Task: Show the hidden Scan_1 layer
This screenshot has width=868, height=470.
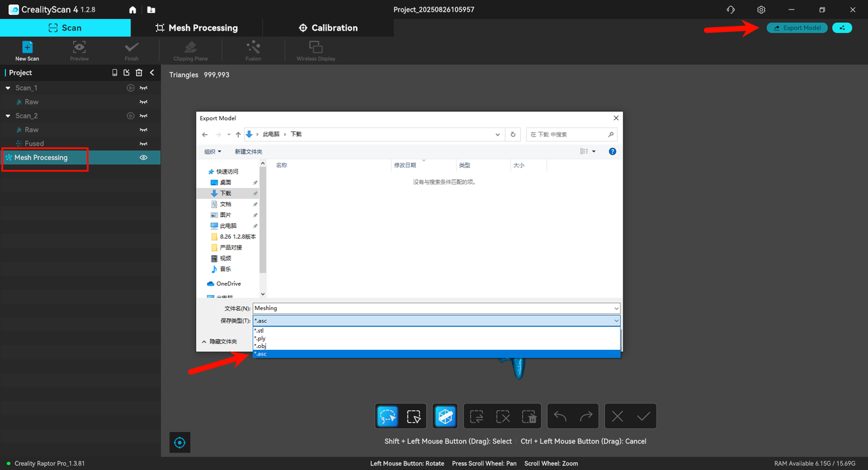Action: pyautogui.click(x=144, y=88)
